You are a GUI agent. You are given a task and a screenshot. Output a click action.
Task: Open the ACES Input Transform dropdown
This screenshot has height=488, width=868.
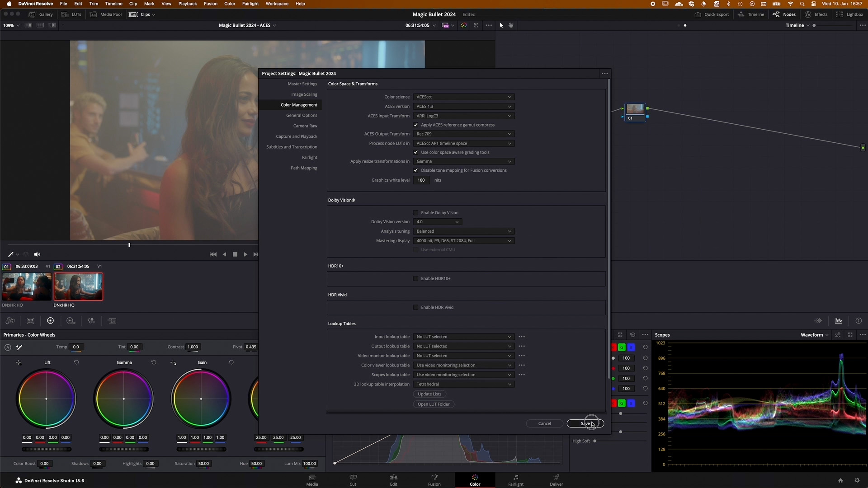[464, 116]
